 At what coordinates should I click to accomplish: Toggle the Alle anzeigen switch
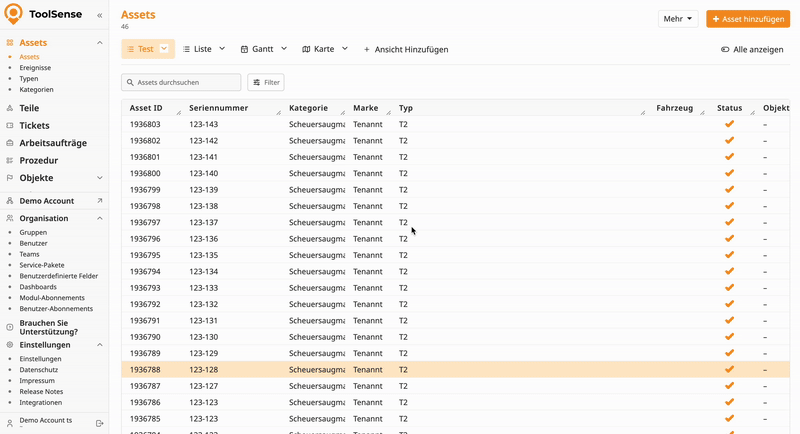click(725, 49)
